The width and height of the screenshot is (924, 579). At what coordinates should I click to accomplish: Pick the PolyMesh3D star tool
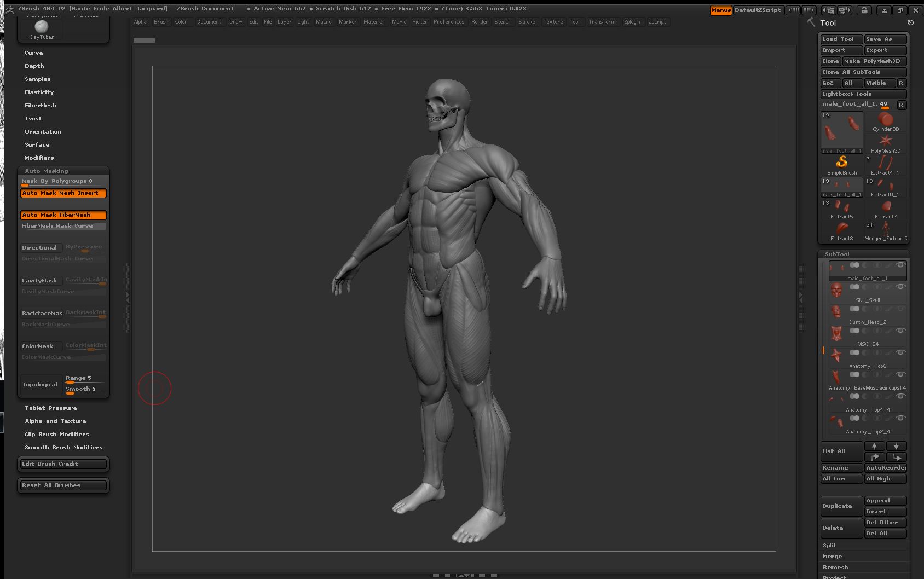[885, 141]
